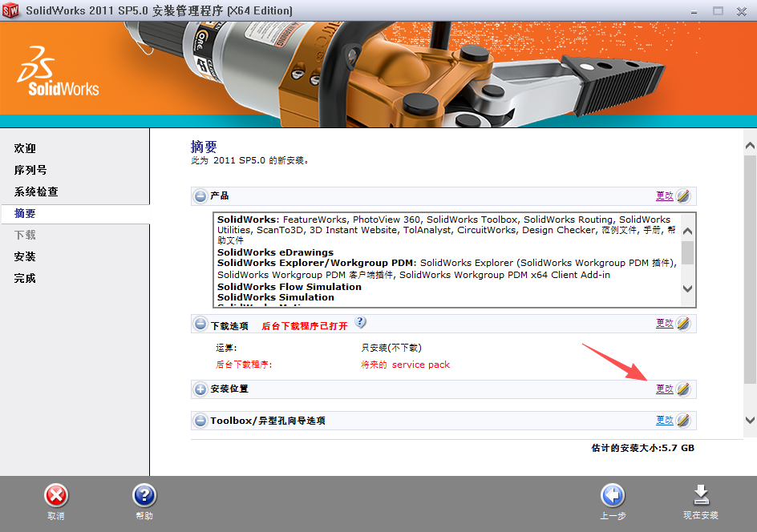
Task: Go back using the 上一步 arrow icon
Action: coord(612,496)
